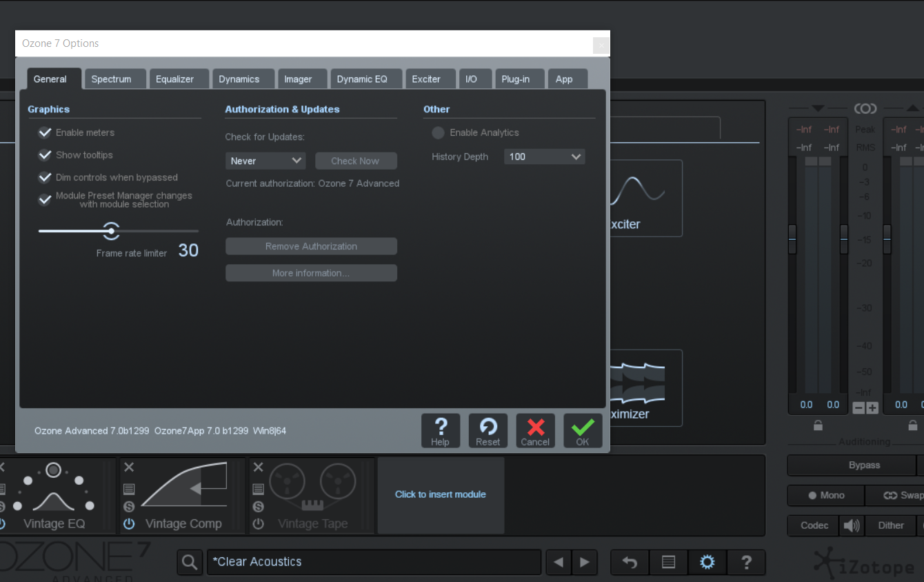Uncheck Show tooltips
The image size is (924, 582).
(x=45, y=155)
